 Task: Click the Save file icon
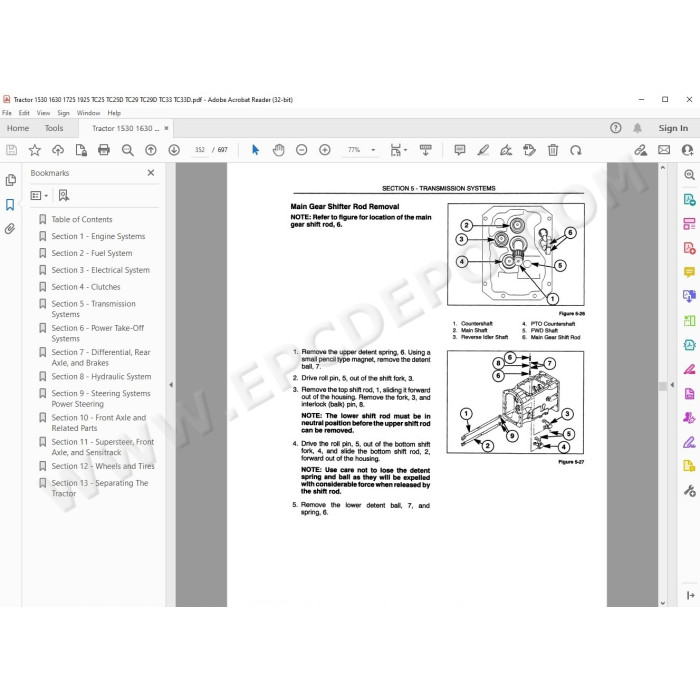click(x=12, y=150)
